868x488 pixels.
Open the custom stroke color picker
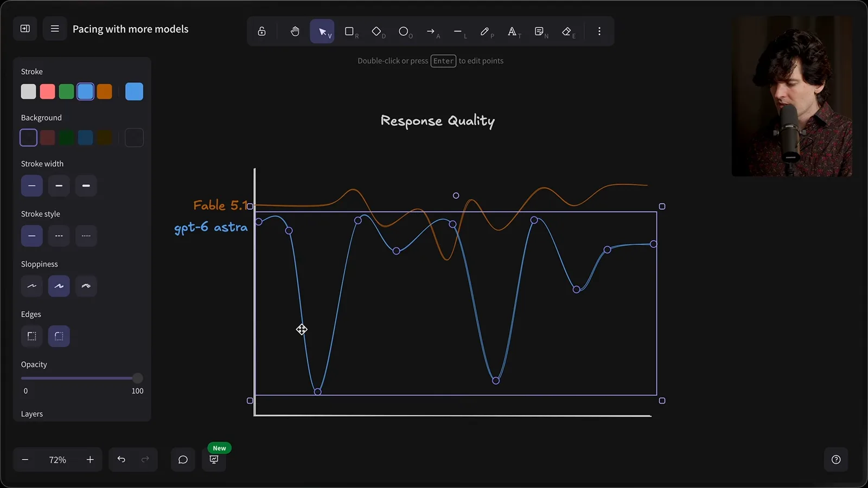[x=134, y=92]
